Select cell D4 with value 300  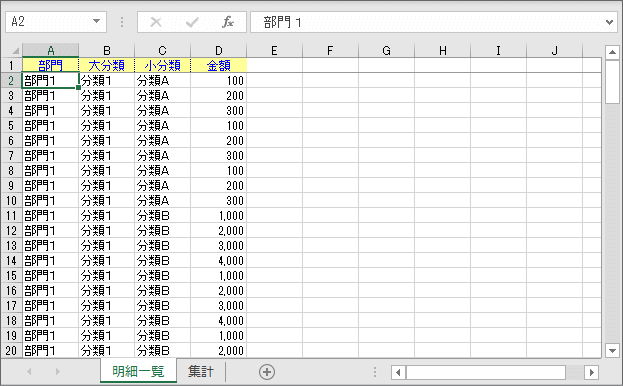point(219,110)
